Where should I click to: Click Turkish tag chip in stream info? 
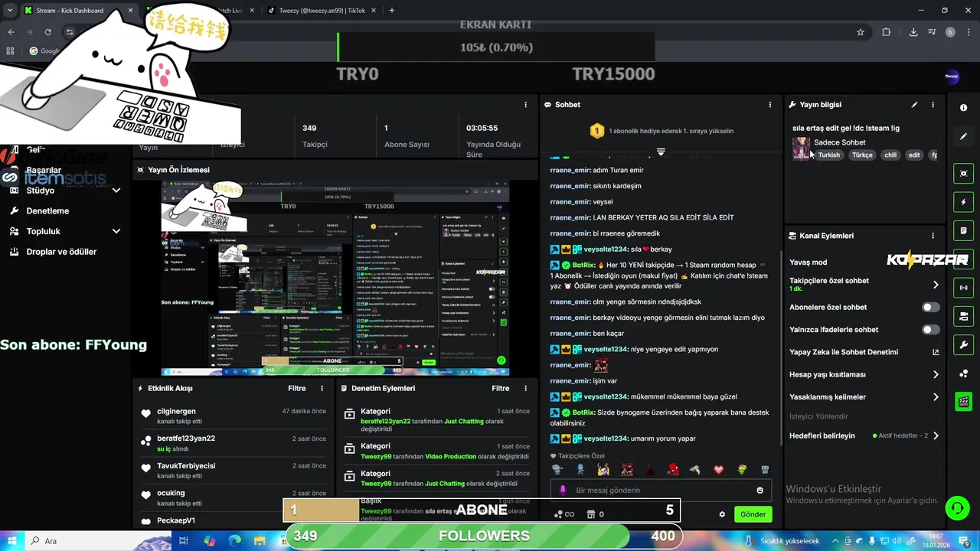(828, 155)
